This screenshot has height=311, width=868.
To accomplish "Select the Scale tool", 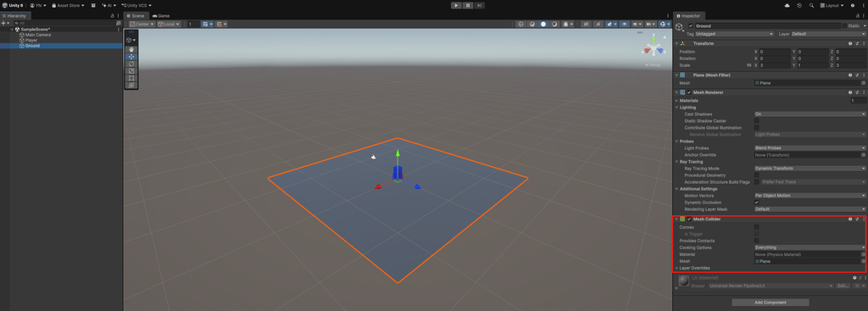I will [x=131, y=71].
